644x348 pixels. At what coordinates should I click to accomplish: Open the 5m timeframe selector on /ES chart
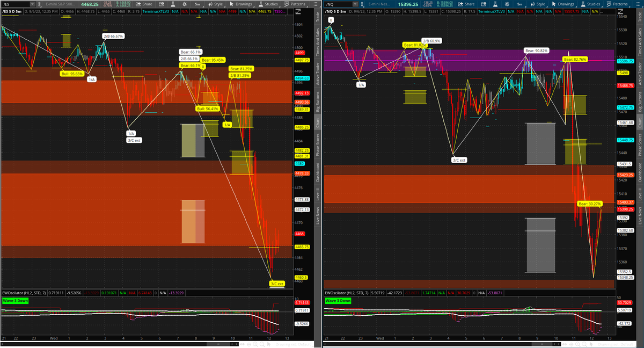click(x=198, y=4)
